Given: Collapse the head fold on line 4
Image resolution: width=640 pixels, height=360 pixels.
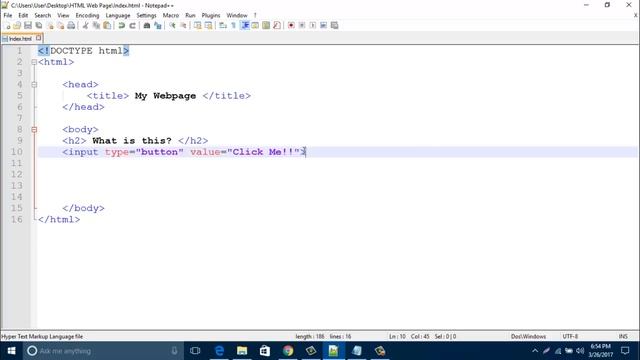Looking at the screenshot, I should pyautogui.click(x=34, y=85).
